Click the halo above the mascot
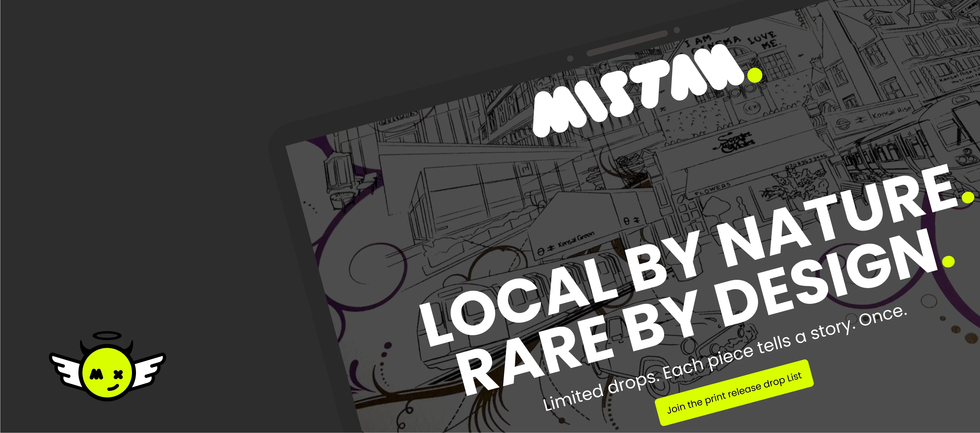 [x=107, y=336]
